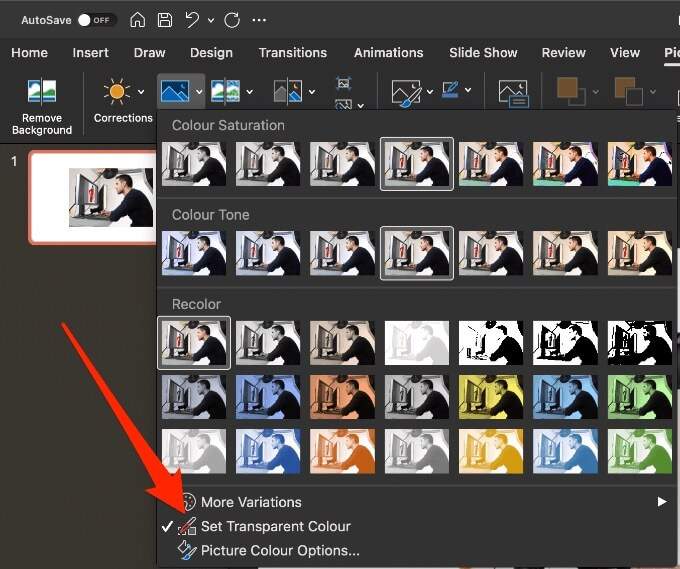This screenshot has width=680, height=569.
Task: Expand the Corrections dropdown arrow
Action: coord(141,92)
